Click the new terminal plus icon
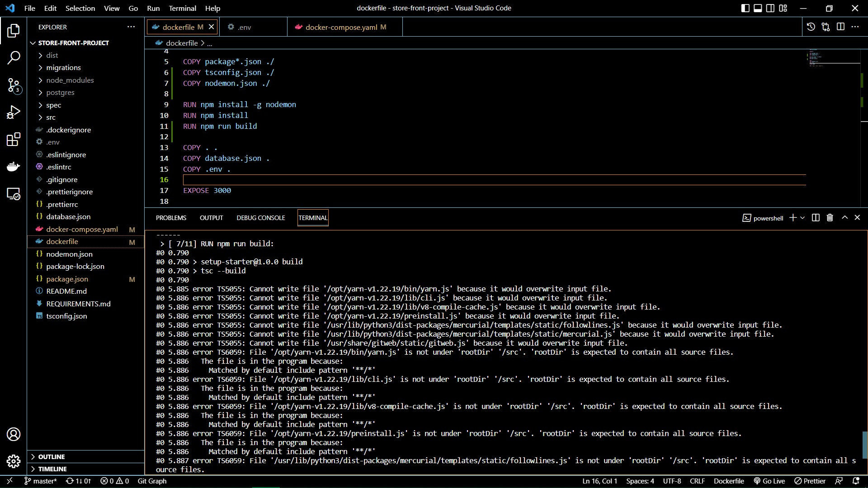Viewport: 868px width, 488px height. click(x=793, y=218)
